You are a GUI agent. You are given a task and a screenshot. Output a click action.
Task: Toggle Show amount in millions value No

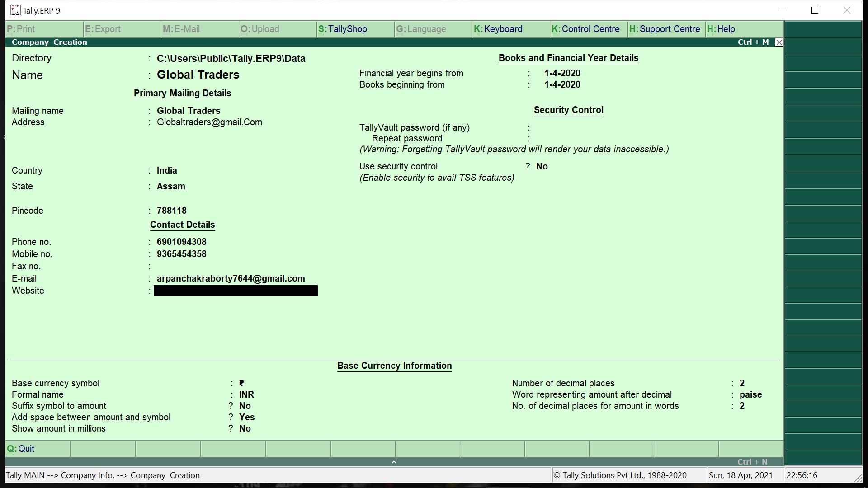245,428
